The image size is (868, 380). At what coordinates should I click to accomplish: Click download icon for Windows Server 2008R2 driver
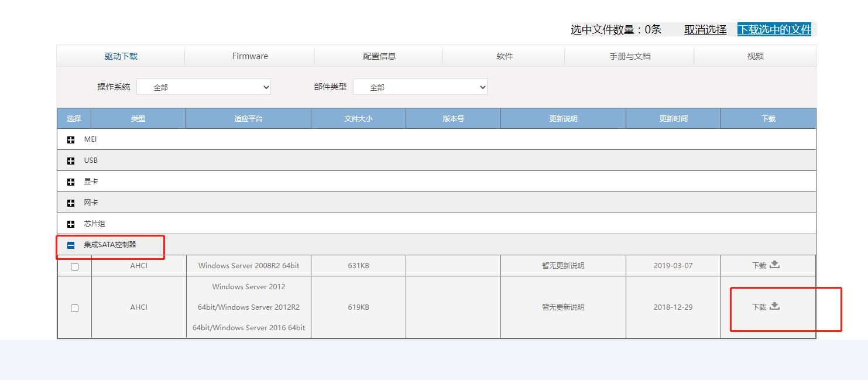[774, 265]
